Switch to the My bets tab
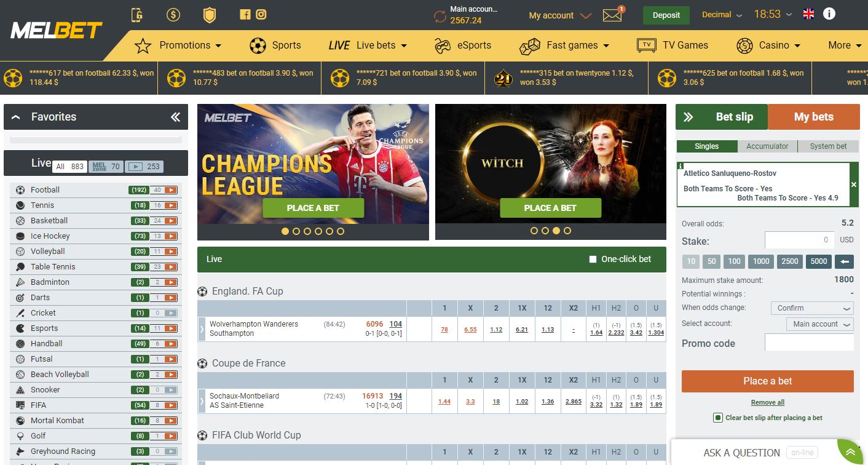This screenshot has width=868, height=465. 813,117
